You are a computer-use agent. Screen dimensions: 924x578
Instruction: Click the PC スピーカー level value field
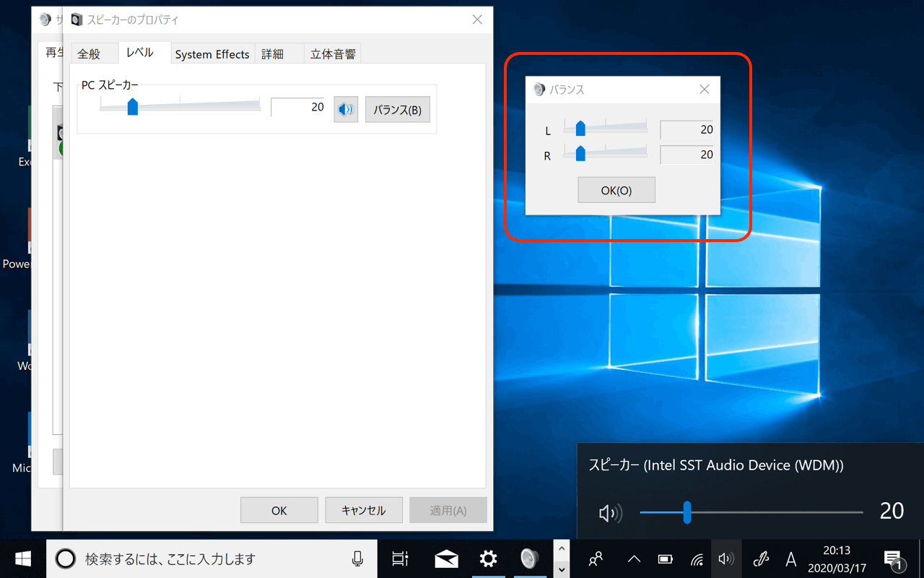click(x=297, y=107)
